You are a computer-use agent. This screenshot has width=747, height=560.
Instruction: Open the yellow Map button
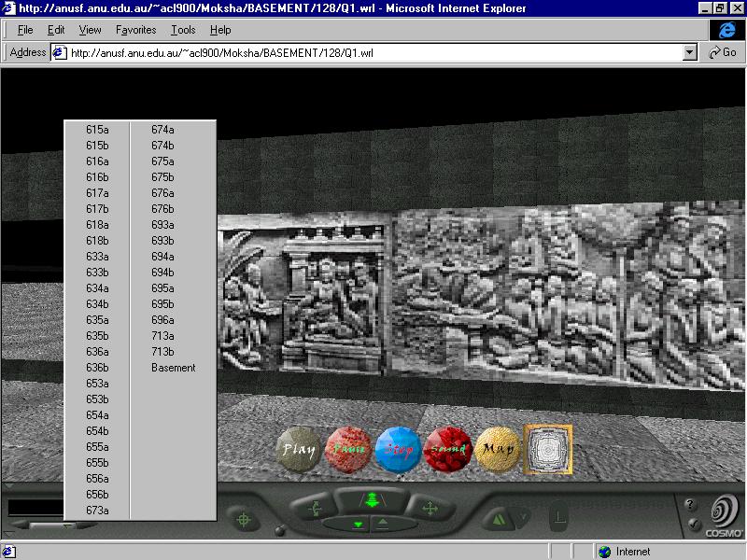pyautogui.click(x=498, y=449)
